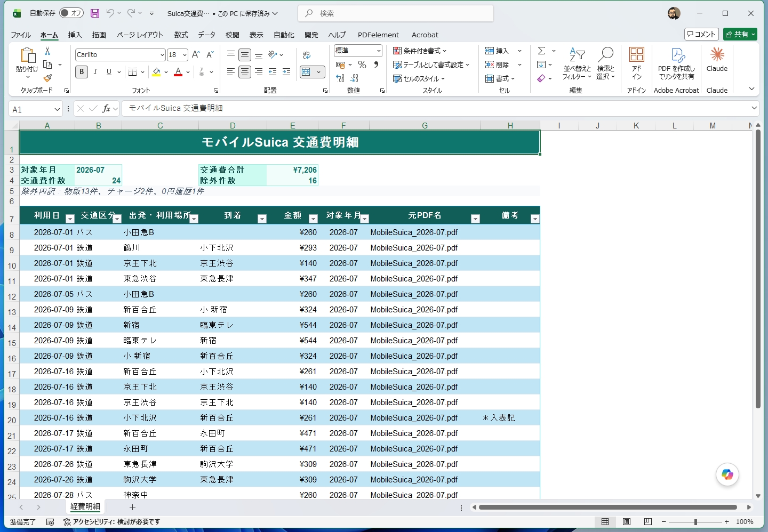Select the 経費明細 sheet tab
This screenshot has width=768, height=532.
85,506
